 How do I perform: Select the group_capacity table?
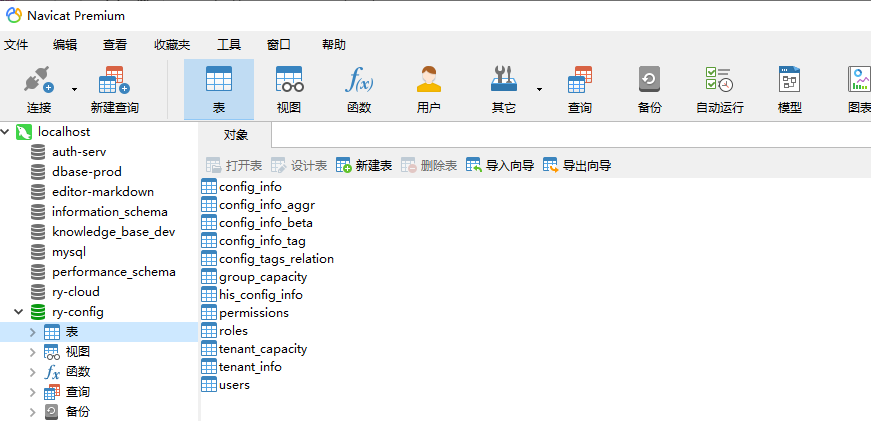click(263, 277)
